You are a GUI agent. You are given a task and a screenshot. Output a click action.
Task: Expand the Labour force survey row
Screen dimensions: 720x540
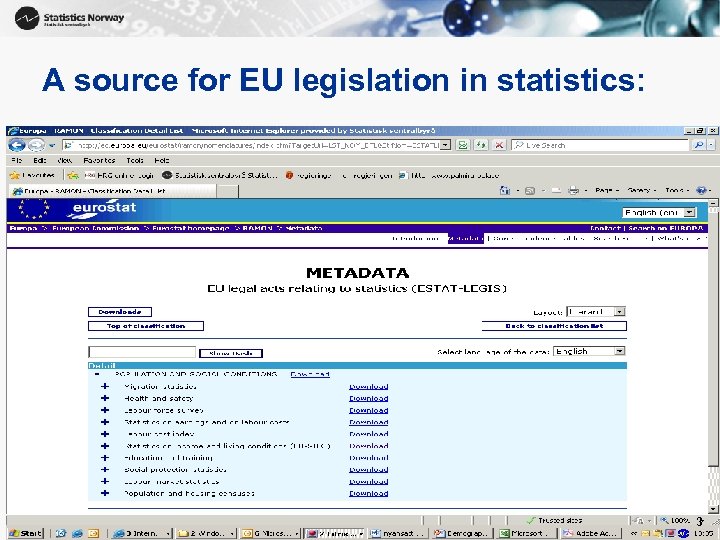105,410
